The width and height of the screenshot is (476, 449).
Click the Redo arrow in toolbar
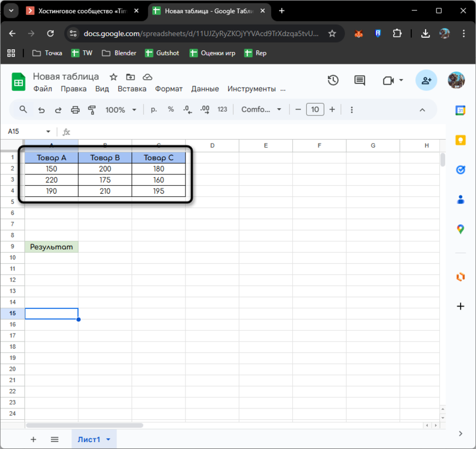(x=58, y=110)
